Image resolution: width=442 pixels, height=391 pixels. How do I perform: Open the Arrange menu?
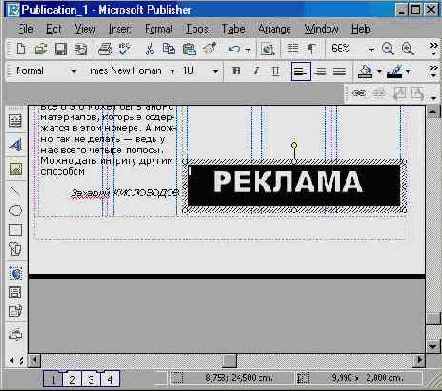pyautogui.click(x=274, y=29)
